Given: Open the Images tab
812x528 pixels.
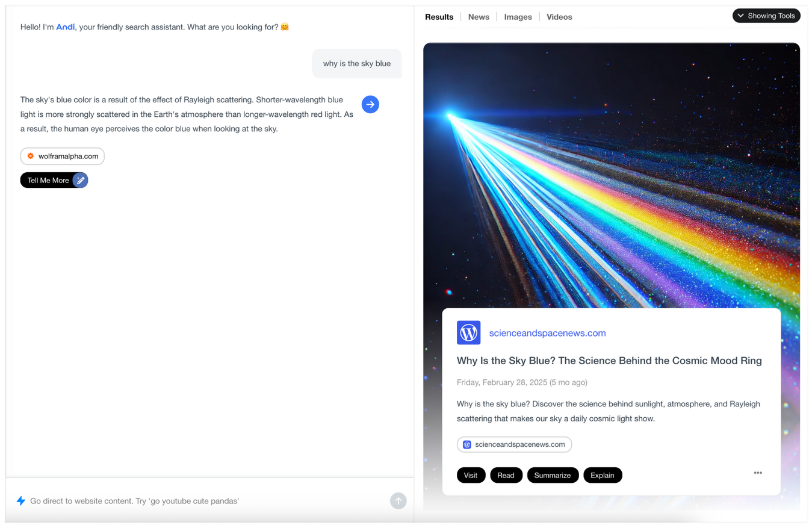Looking at the screenshot, I should coord(518,16).
